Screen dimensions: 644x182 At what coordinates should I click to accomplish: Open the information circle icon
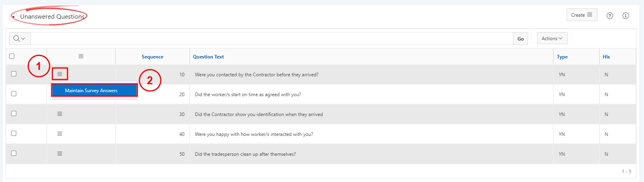[626, 15]
